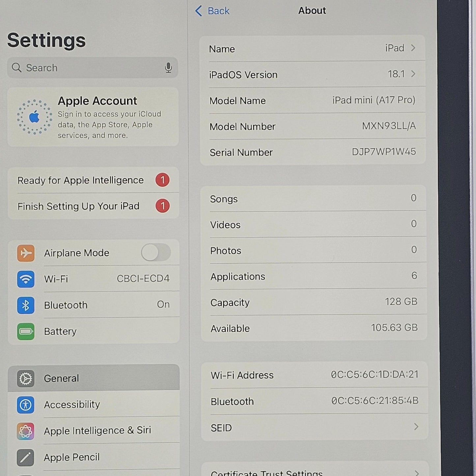
Task: Tap the Apple Pencil icon
Action: (26, 458)
